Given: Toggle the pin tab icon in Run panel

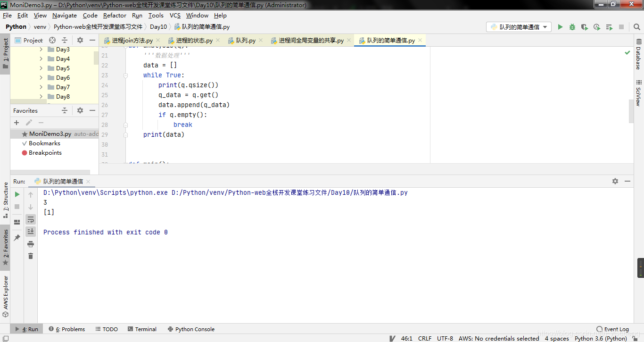Looking at the screenshot, I should [x=17, y=237].
